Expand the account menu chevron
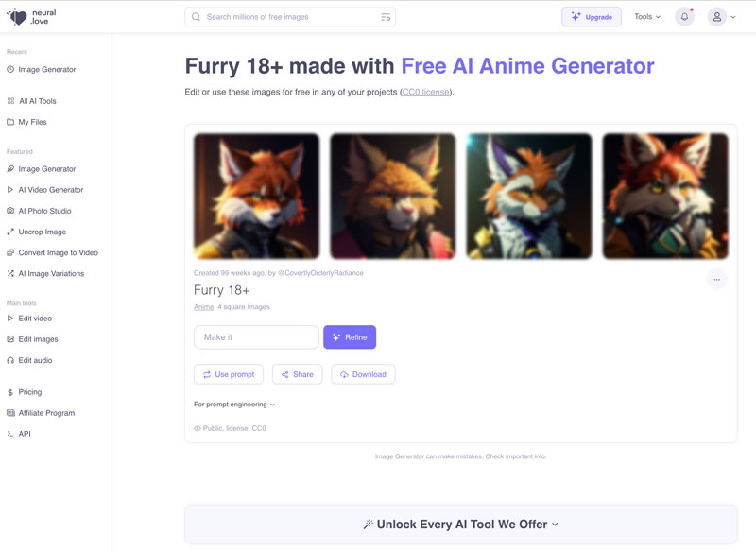 click(732, 16)
